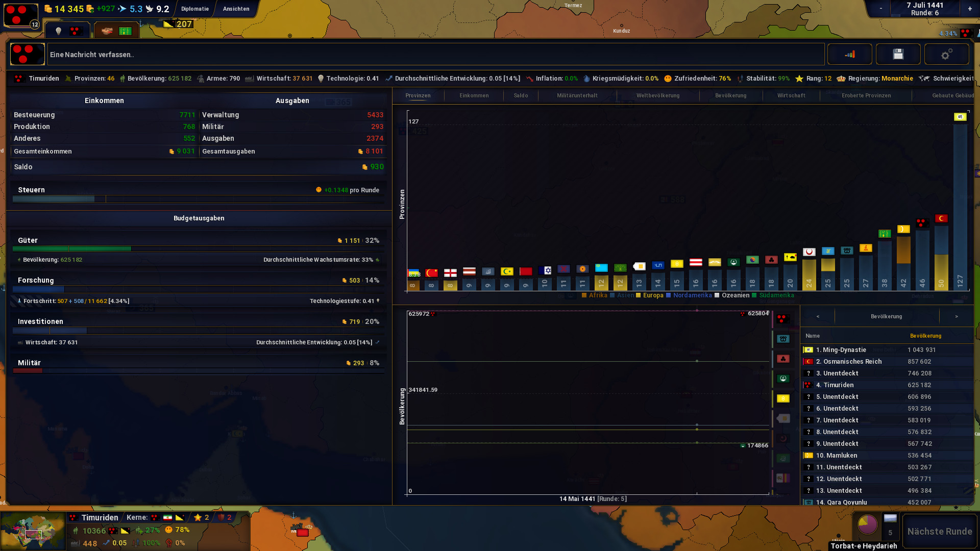Click the lightbulb technology notification
The image size is (980, 551).
point(59,31)
